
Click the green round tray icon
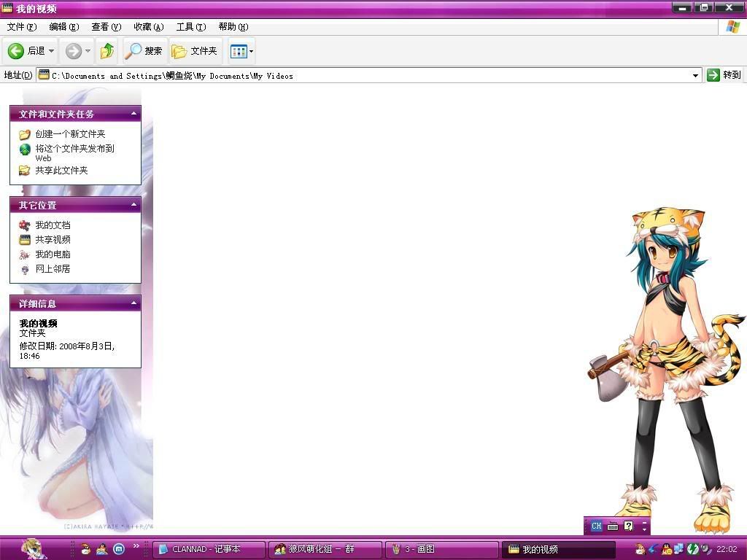pyautogui.click(x=692, y=549)
